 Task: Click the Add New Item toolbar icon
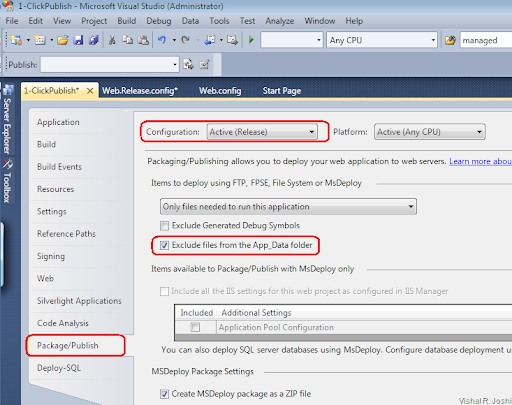point(40,40)
